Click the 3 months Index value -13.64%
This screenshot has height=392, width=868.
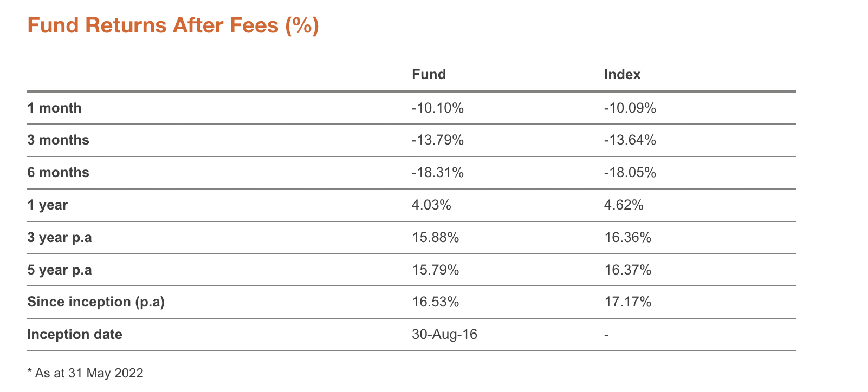[x=630, y=140]
